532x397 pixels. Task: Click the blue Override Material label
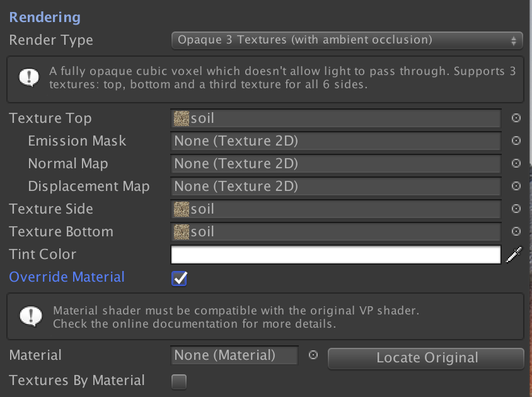point(66,277)
